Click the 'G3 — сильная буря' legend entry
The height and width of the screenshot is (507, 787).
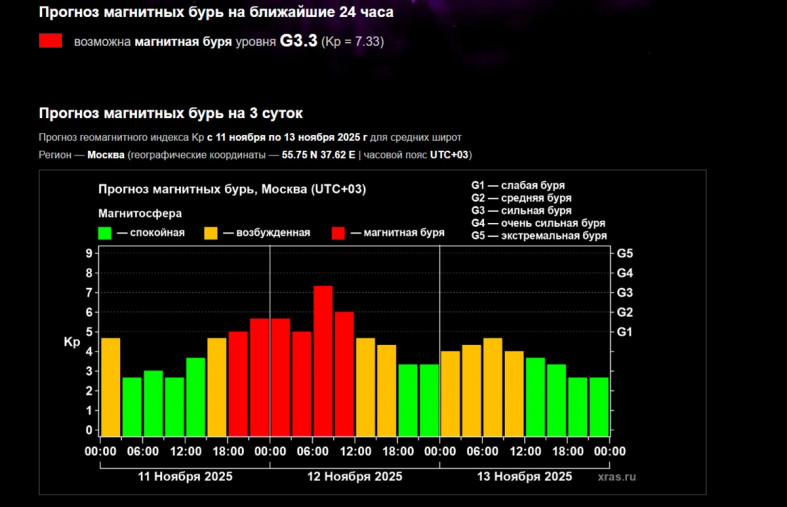(x=521, y=211)
